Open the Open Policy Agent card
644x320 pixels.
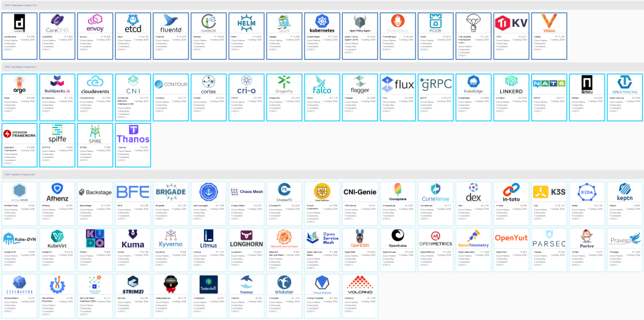coord(360,36)
